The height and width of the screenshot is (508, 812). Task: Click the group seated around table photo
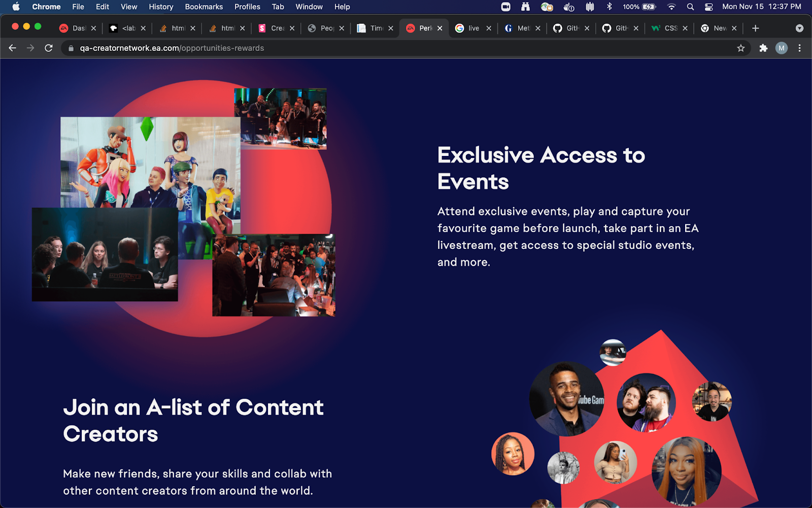[x=105, y=254]
